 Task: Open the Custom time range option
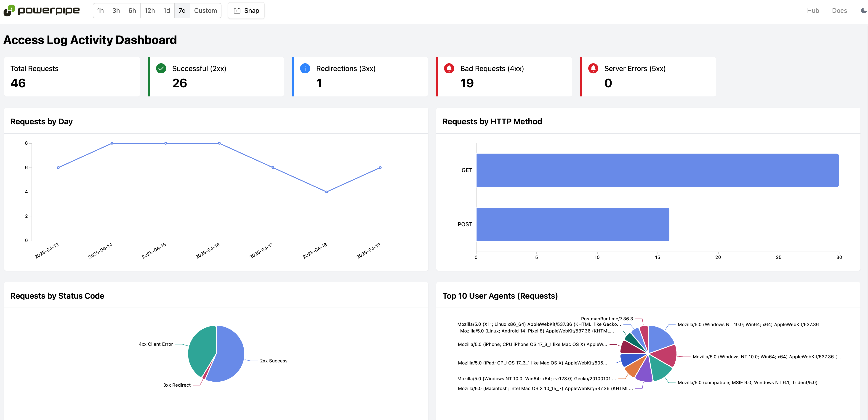click(205, 11)
